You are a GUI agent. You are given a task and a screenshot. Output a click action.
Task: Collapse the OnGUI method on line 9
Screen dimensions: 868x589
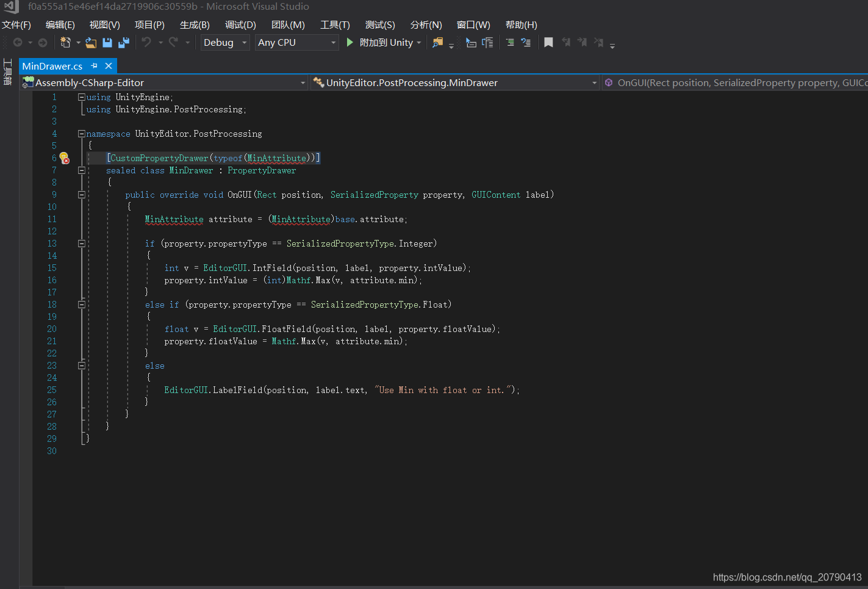[x=81, y=195]
